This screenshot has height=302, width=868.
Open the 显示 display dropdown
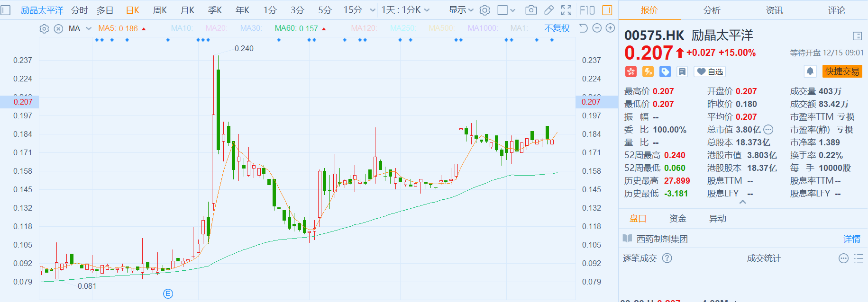(x=461, y=10)
